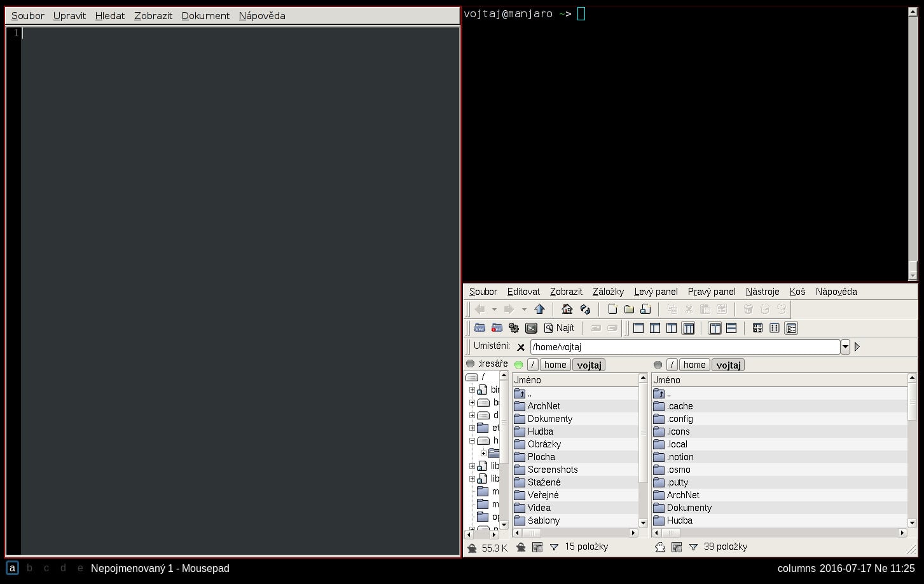Open terminal from file manager toolbar
The width and height of the screenshot is (924, 584).
531,329
